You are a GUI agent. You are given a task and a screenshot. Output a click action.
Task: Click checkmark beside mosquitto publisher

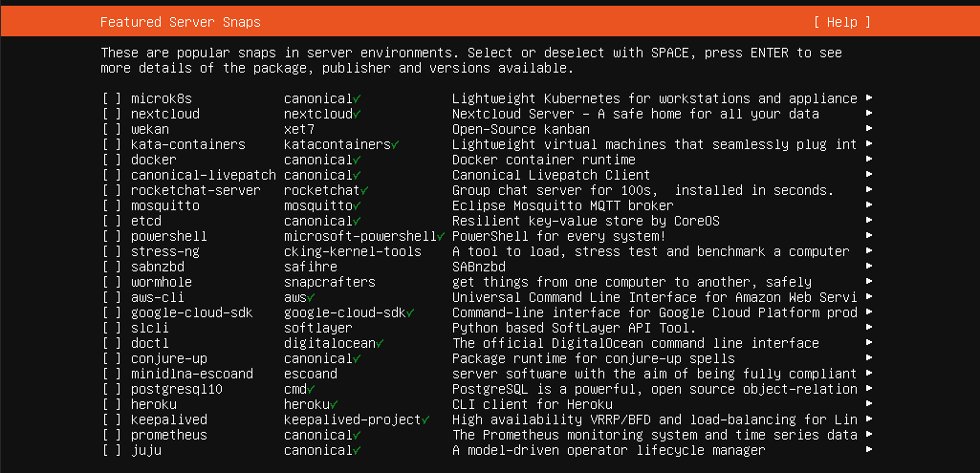coord(357,205)
